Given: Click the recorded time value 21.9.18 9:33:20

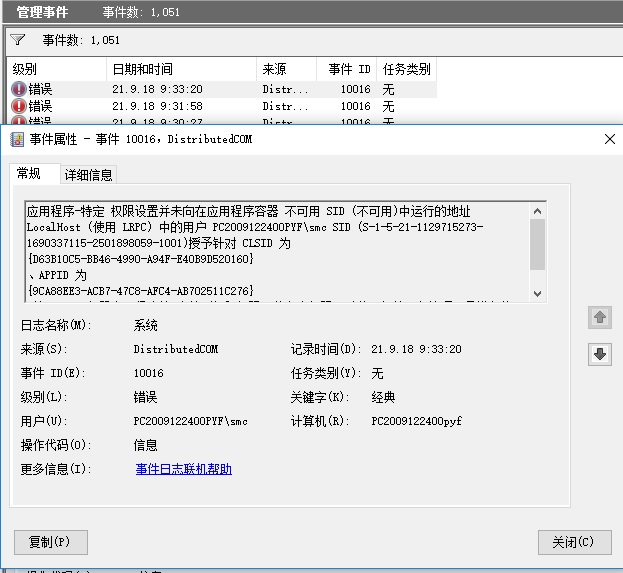Looking at the screenshot, I should pos(416,349).
